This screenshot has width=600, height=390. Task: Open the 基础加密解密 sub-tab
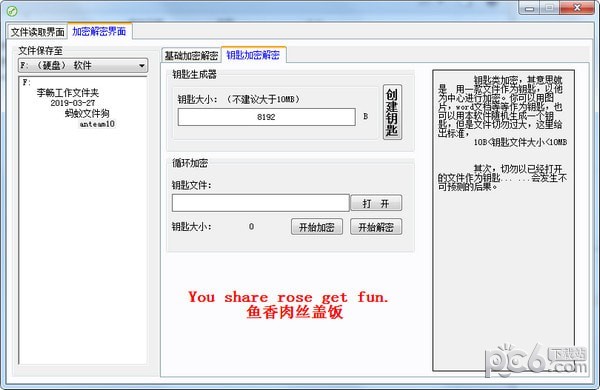[x=191, y=56]
